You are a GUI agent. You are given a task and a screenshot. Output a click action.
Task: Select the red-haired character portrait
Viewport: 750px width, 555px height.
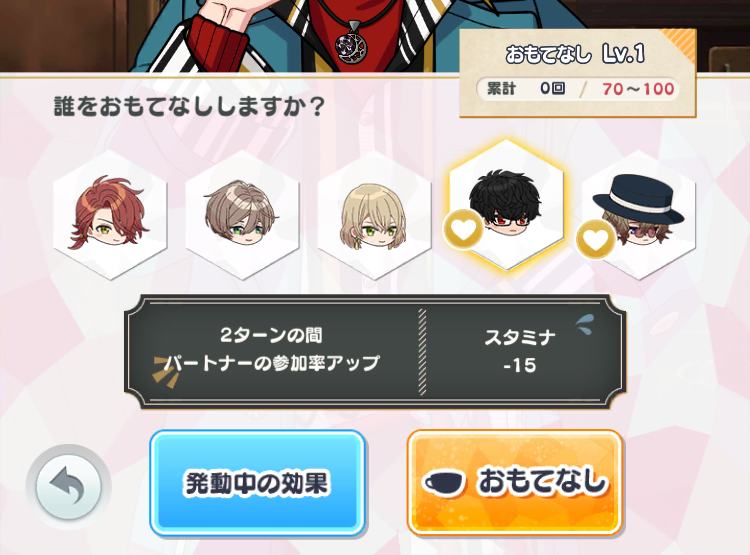tap(110, 214)
